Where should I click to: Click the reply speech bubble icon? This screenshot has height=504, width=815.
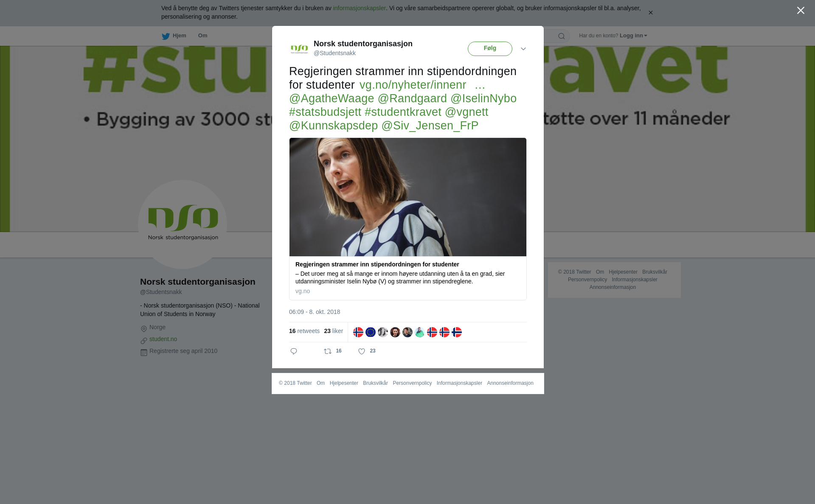(x=294, y=351)
